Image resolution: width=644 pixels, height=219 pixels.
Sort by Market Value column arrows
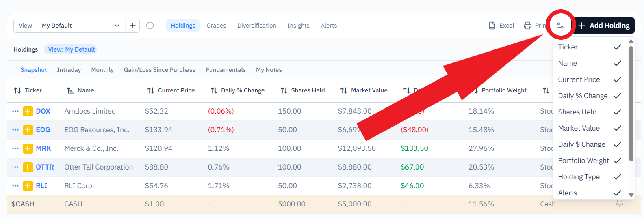(344, 90)
